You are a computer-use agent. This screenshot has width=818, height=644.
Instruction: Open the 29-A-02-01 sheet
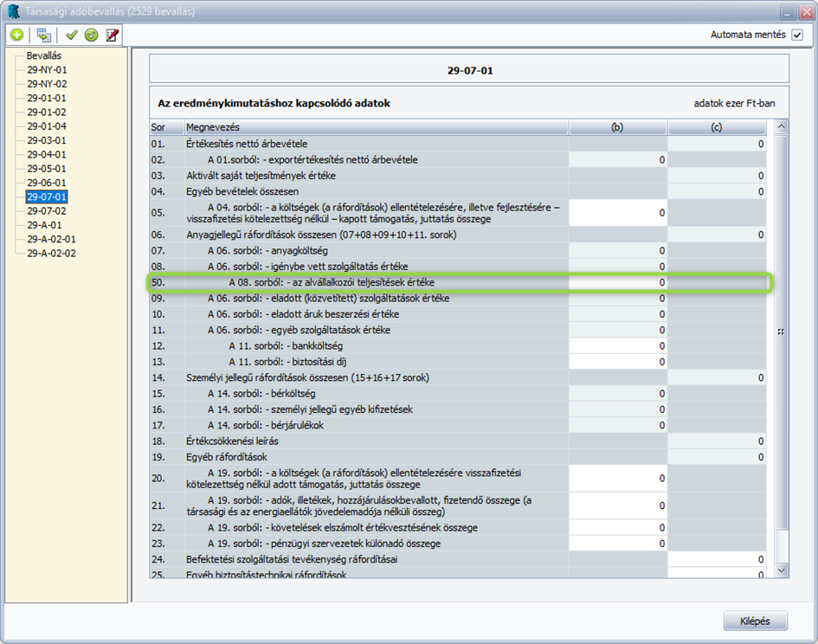tap(52, 239)
